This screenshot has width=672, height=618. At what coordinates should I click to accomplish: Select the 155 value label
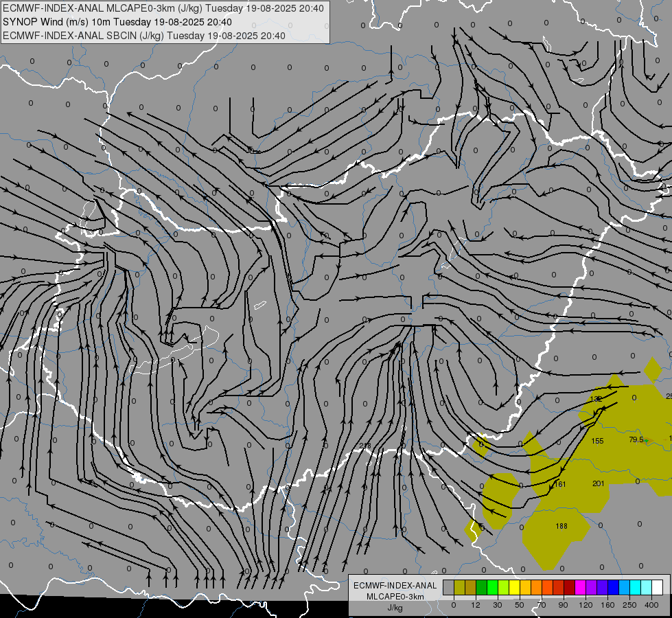pyautogui.click(x=597, y=441)
